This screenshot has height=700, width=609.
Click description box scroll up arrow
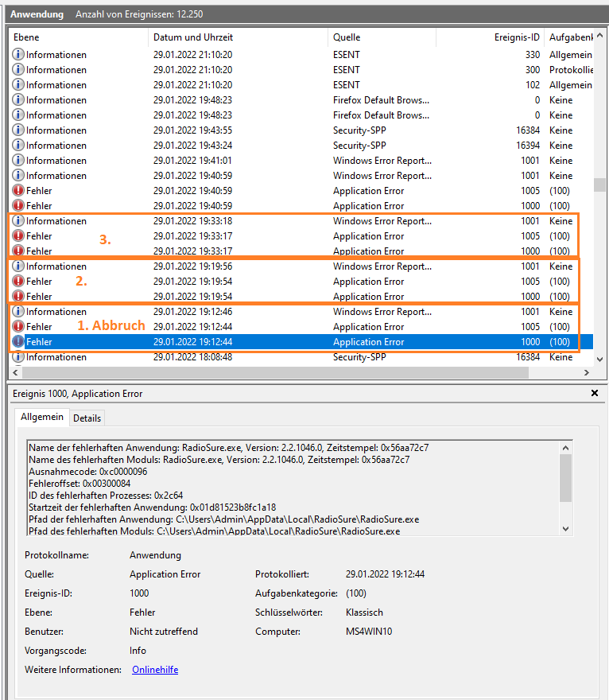tap(566, 448)
